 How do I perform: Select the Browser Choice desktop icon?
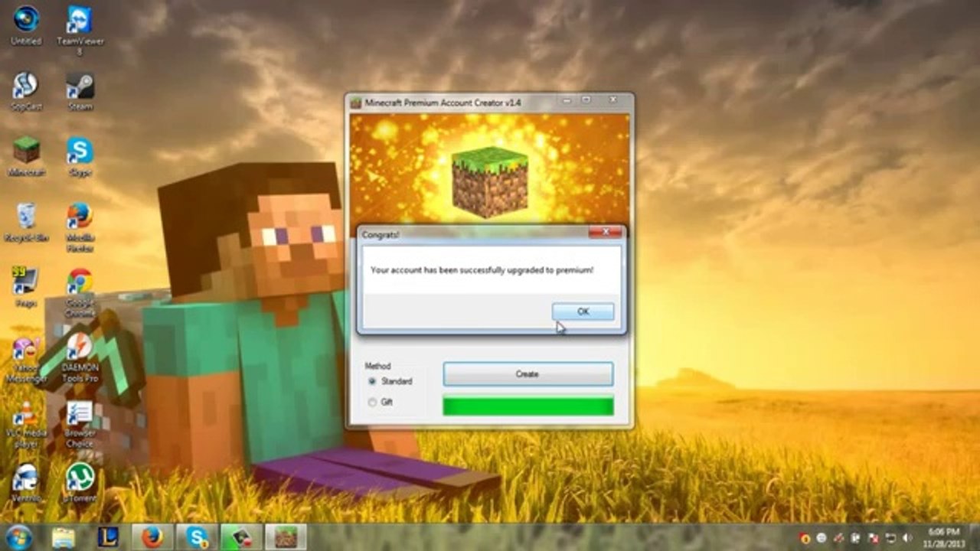[x=80, y=425]
